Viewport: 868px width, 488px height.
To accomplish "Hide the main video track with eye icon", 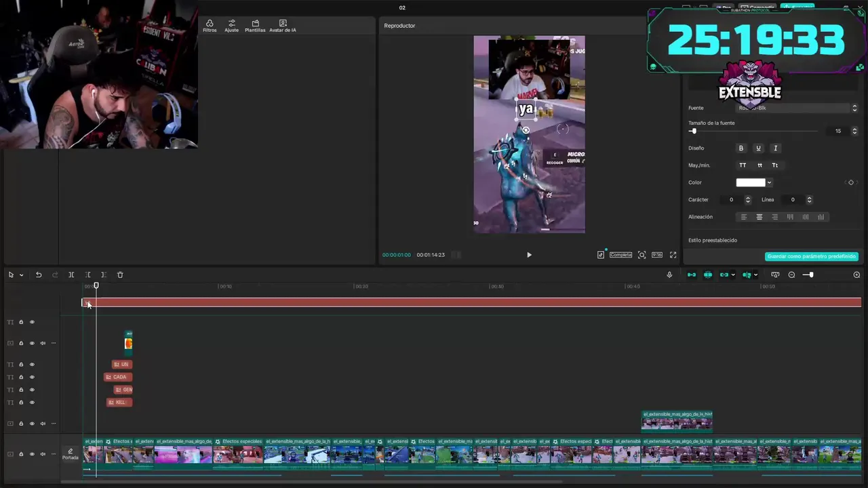I will point(32,454).
